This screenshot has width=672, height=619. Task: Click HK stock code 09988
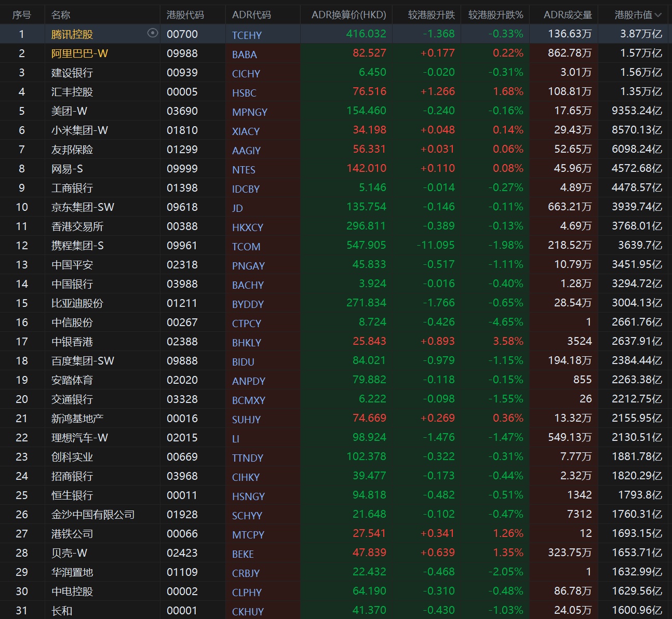[182, 53]
